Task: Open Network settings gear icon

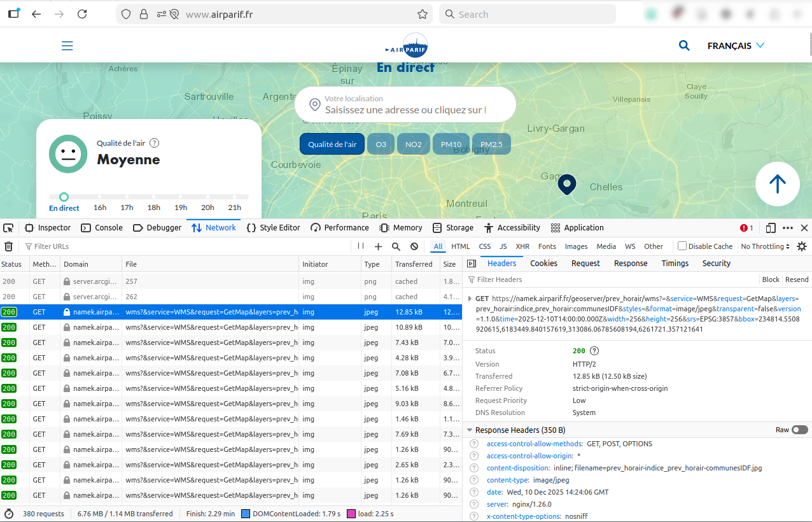Action: click(802, 246)
